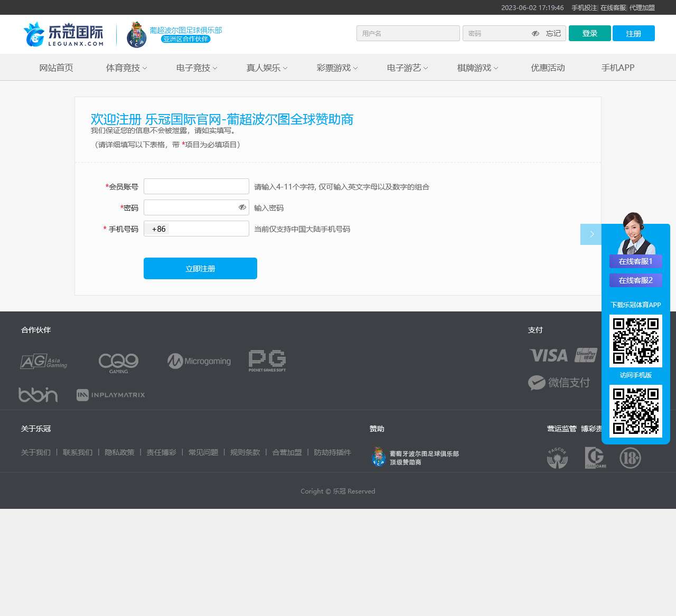Image resolution: width=676 pixels, height=616 pixels.
Task: Click the mobile version QR code
Action: coord(636,411)
